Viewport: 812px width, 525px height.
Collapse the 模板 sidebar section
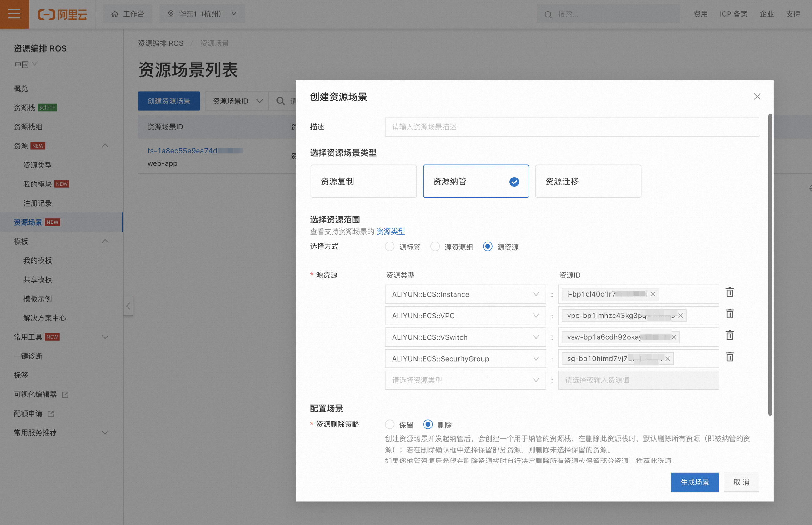click(x=105, y=241)
